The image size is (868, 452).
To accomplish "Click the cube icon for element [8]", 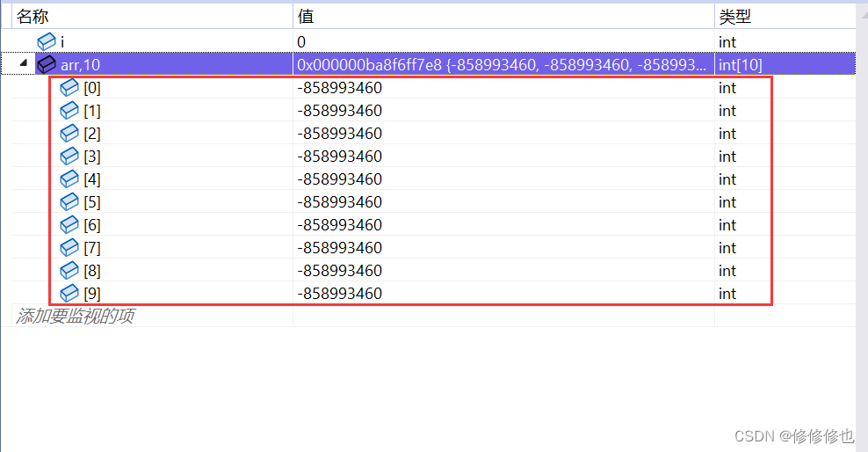I will 69,270.
